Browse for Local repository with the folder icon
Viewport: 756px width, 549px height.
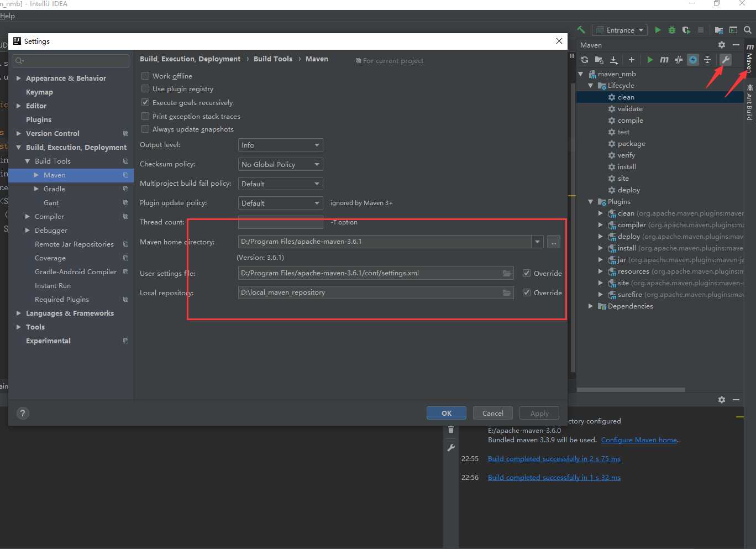pos(507,292)
